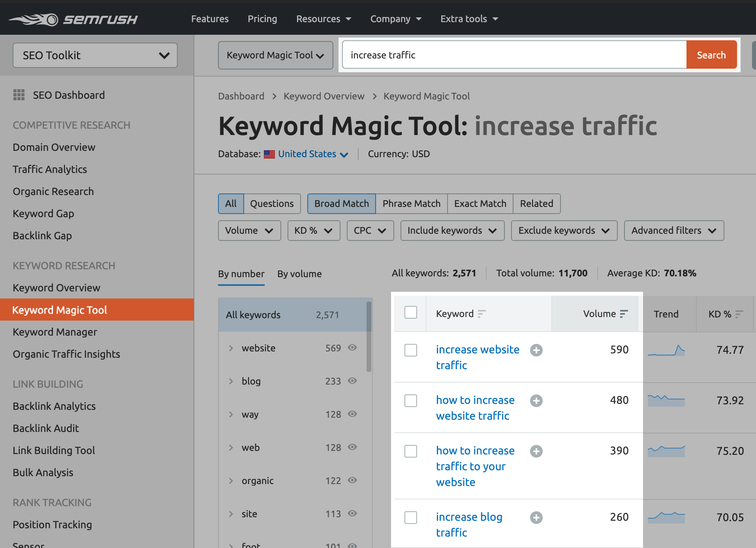The image size is (756, 548).
Task: Open Advanced filters dropdown
Action: (674, 231)
